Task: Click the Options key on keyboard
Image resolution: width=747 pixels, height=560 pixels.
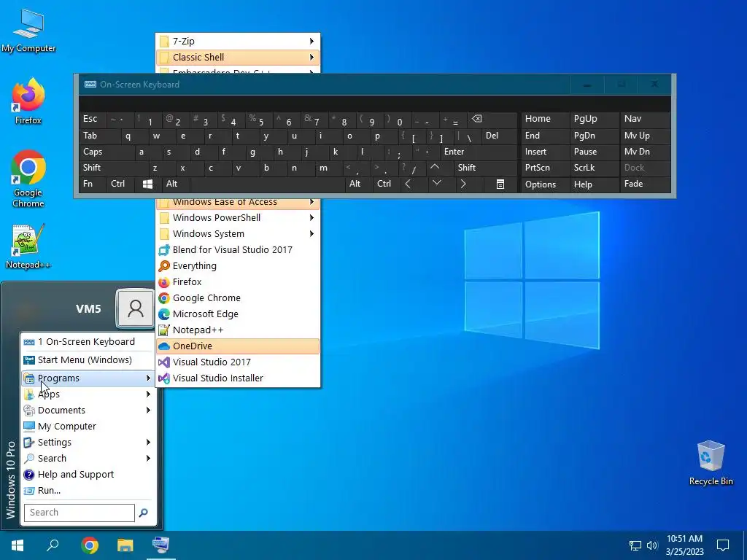Action: coord(544,184)
